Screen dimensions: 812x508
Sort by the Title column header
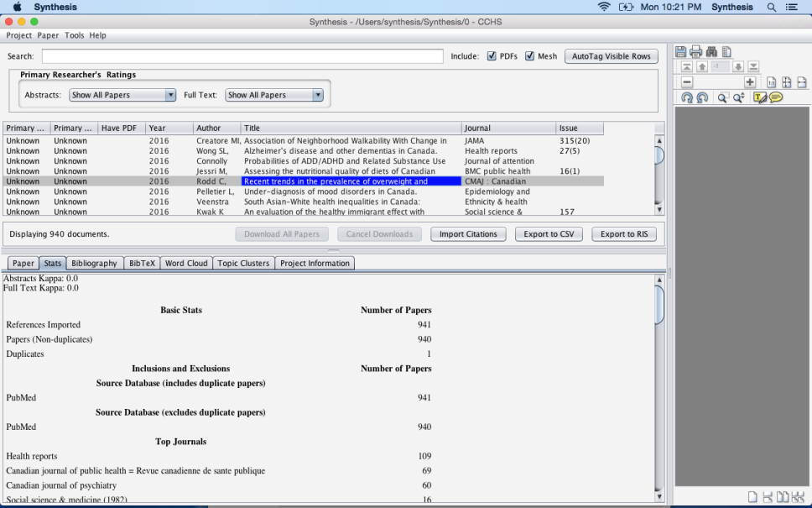click(x=351, y=128)
